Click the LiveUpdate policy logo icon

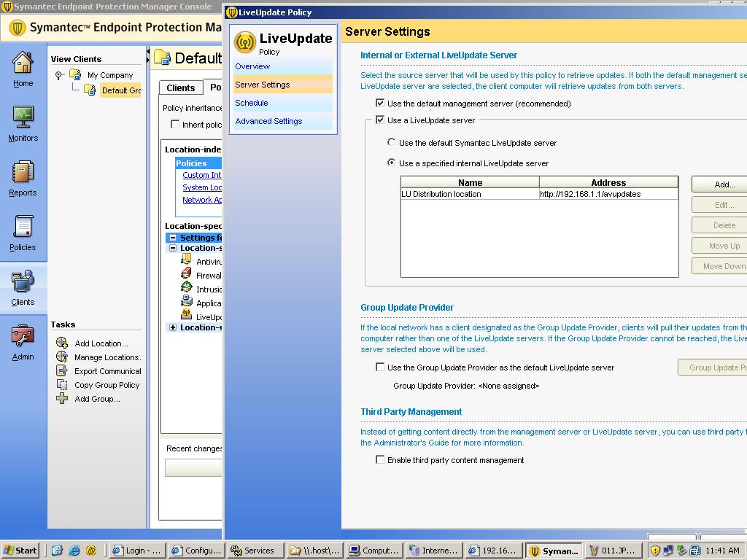pyautogui.click(x=245, y=42)
